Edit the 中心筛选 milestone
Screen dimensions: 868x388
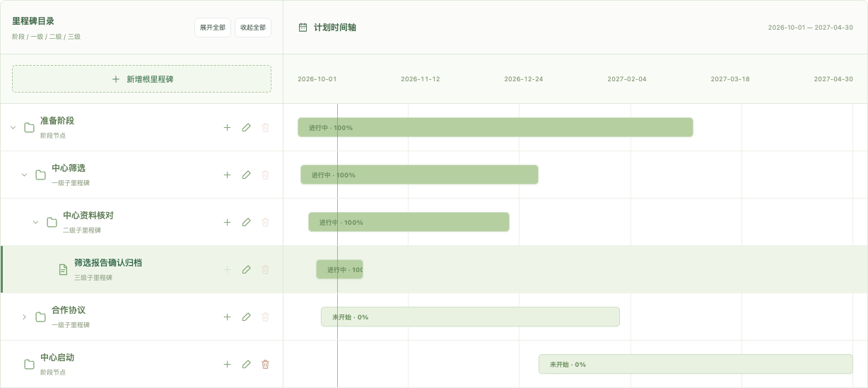pyautogui.click(x=246, y=175)
